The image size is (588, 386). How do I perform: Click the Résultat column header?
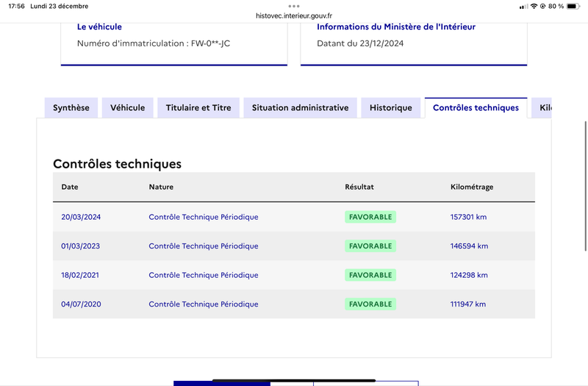click(x=359, y=187)
